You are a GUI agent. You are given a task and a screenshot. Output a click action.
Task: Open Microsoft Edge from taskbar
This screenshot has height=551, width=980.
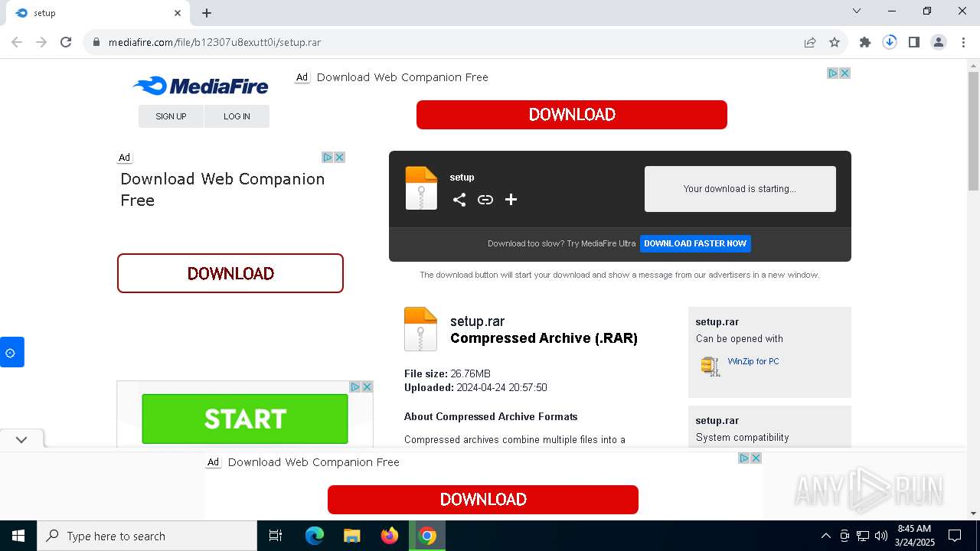[x=315, y=536]
